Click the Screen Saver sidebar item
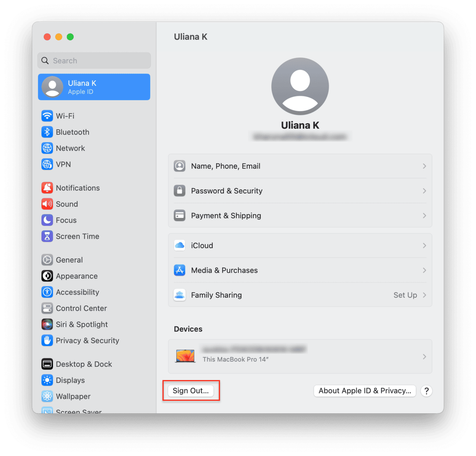This screenshot has width=476, height=456. (x=72, y=411)
